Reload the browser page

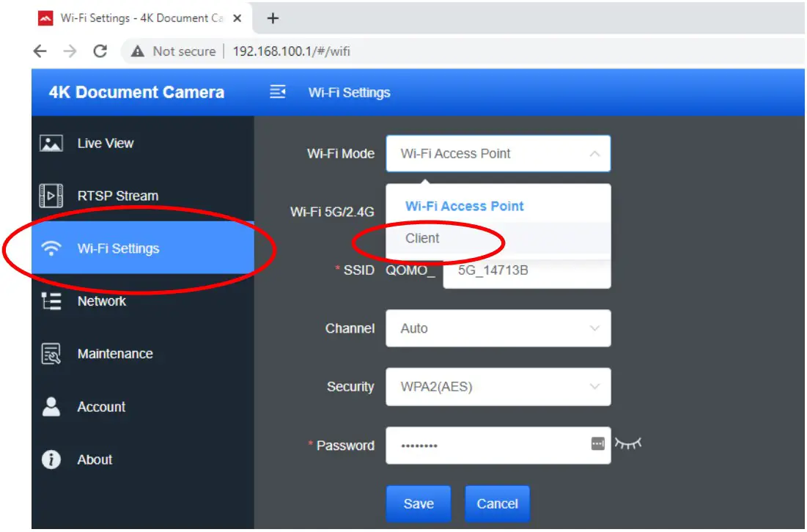(100, 51)
